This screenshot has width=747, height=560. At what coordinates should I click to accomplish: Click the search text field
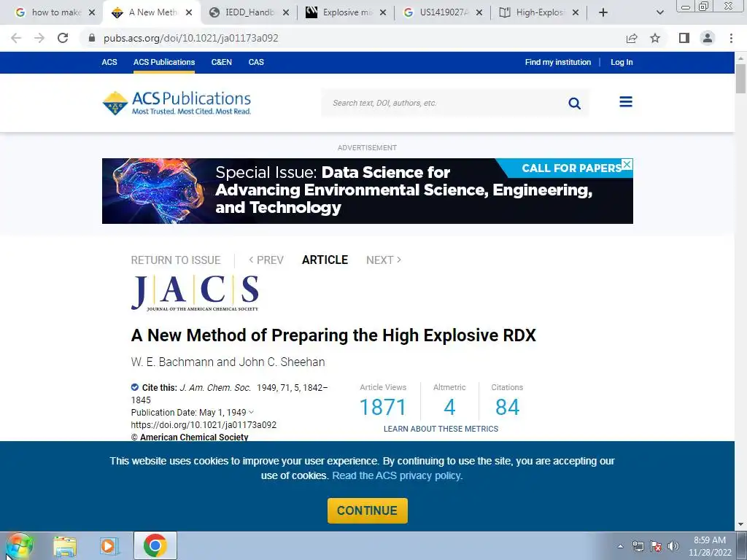click(x=443, y=103)
